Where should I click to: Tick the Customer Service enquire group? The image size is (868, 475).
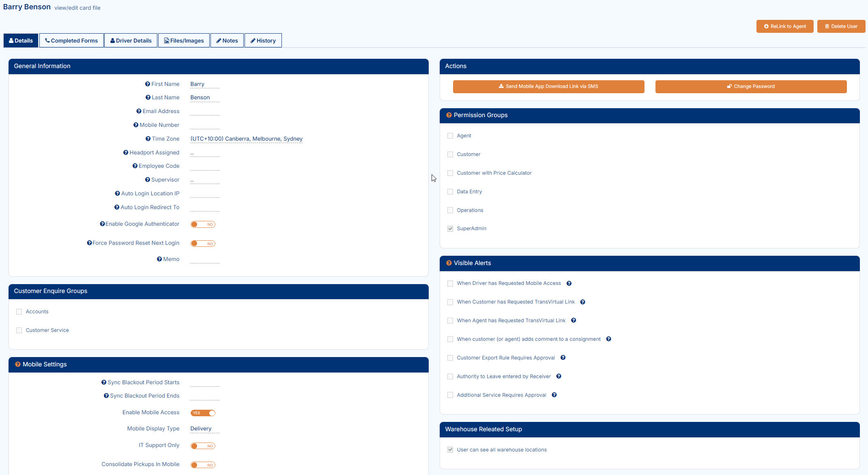pyautogui.click(x=19, y=330)
